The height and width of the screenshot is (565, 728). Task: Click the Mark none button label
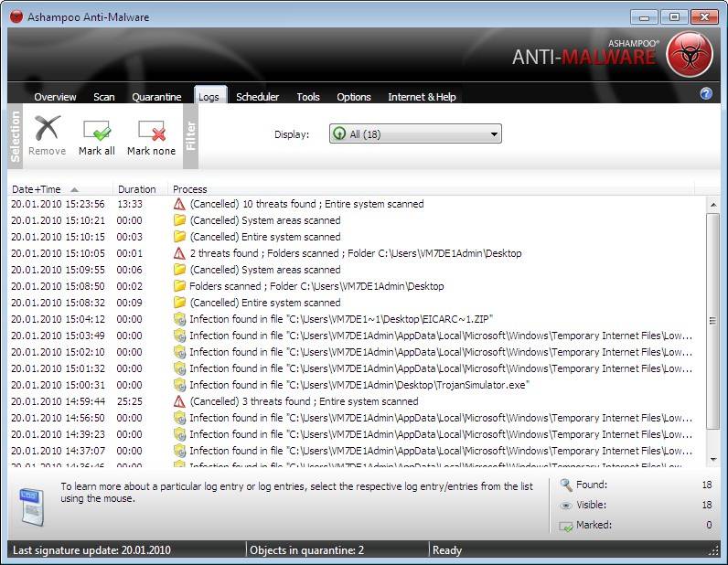[151, 151]
